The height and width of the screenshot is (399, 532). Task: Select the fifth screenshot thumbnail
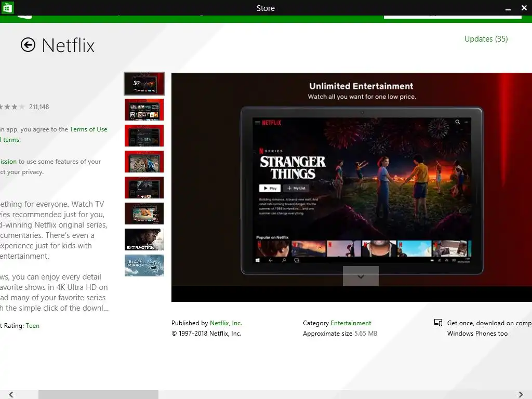click(x=144, y=187)
